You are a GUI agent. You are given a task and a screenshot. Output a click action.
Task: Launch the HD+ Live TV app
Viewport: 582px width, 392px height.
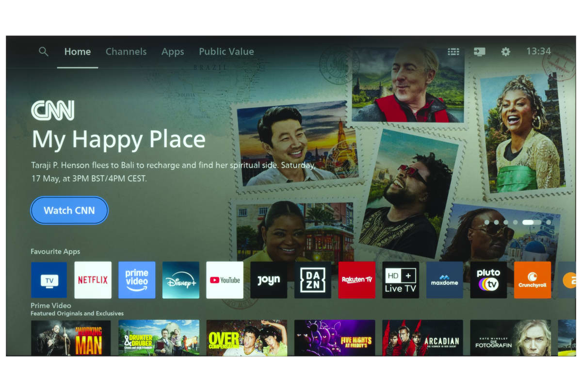pyautogui.click(x=401, y=280)
